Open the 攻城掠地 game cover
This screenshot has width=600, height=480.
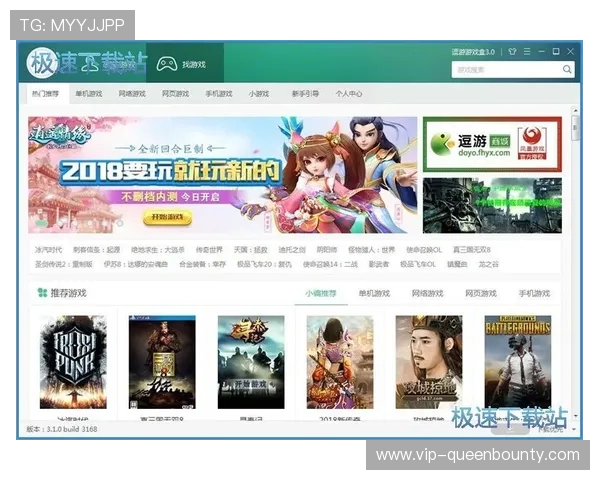point(429,362)
